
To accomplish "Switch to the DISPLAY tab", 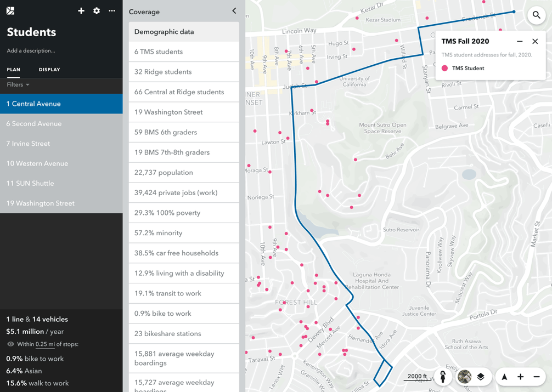I will click(49, 70).
